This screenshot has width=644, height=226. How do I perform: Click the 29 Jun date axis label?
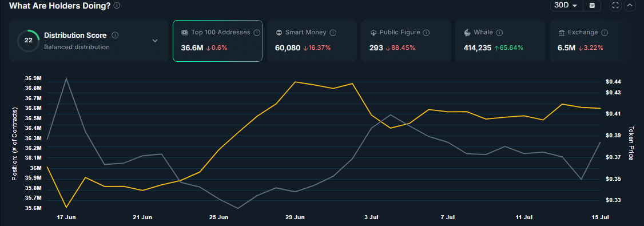(x=295, y=217)
